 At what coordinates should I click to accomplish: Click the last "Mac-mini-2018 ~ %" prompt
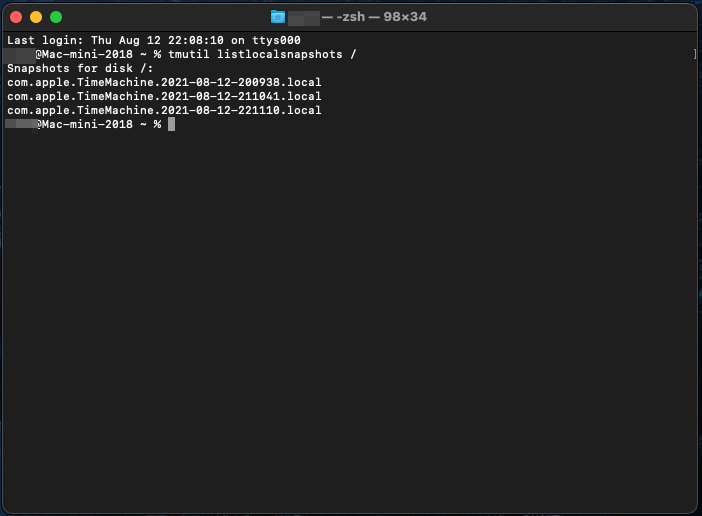pos(100,124)
